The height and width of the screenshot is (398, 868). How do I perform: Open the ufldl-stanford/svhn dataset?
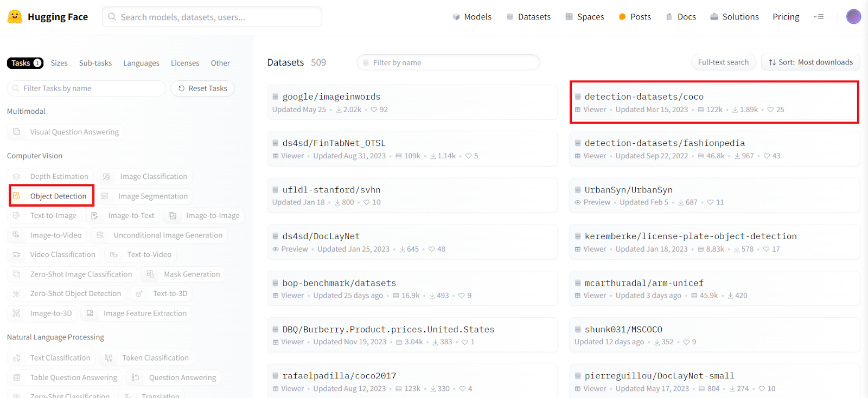(x=412, y=195)
